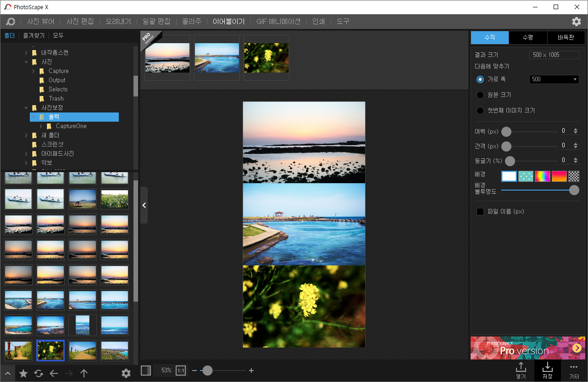Click the 결과 크기 500 x 1005 field
This screenshot has width=588, height=382.
(554, 55)
